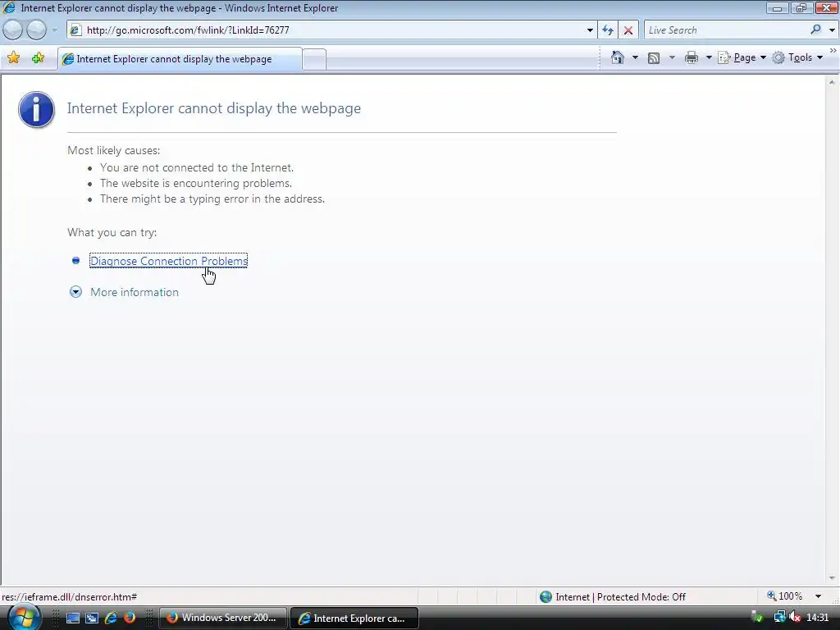Click Diagnose Connection Problems link
Image resolution: width=840 pixels, height=630 pixels.
(x=169, y=261)
